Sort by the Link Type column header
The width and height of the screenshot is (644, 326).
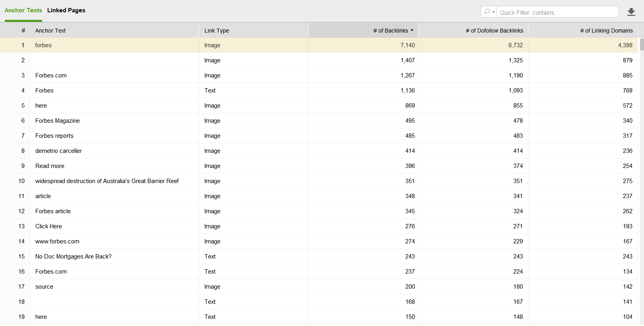tap(217, 31)
